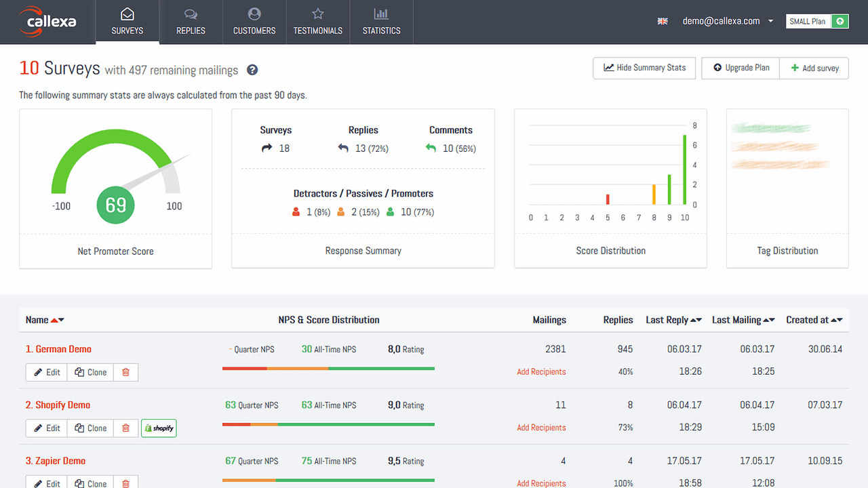
Task: Open the Upgrade Plan dialog
Action: click(x=740, y=68)
